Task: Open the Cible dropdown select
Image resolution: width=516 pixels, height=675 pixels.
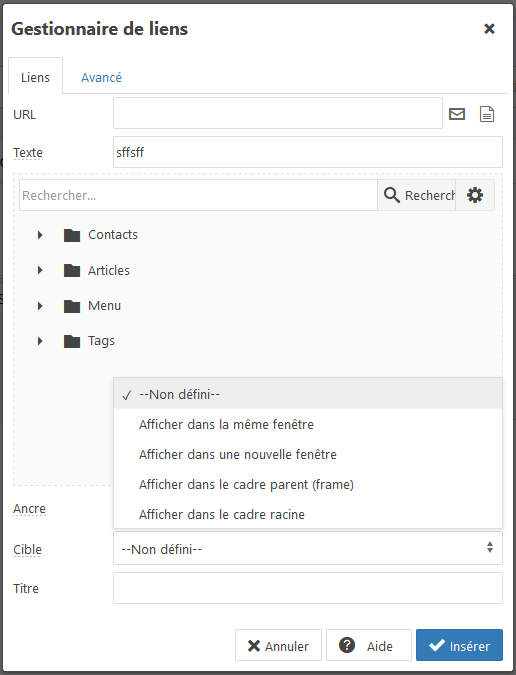Action: pos(308,548)
